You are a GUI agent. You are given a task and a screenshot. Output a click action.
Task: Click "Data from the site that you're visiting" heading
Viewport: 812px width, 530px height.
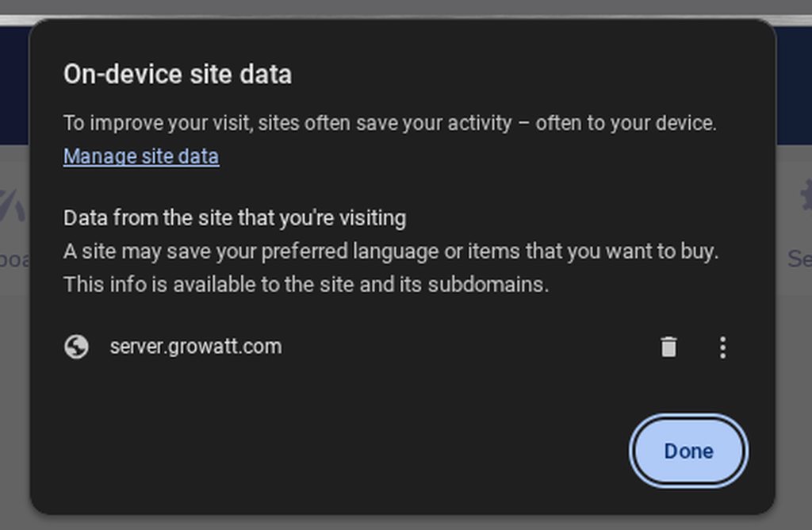click(x=235, y=218)
